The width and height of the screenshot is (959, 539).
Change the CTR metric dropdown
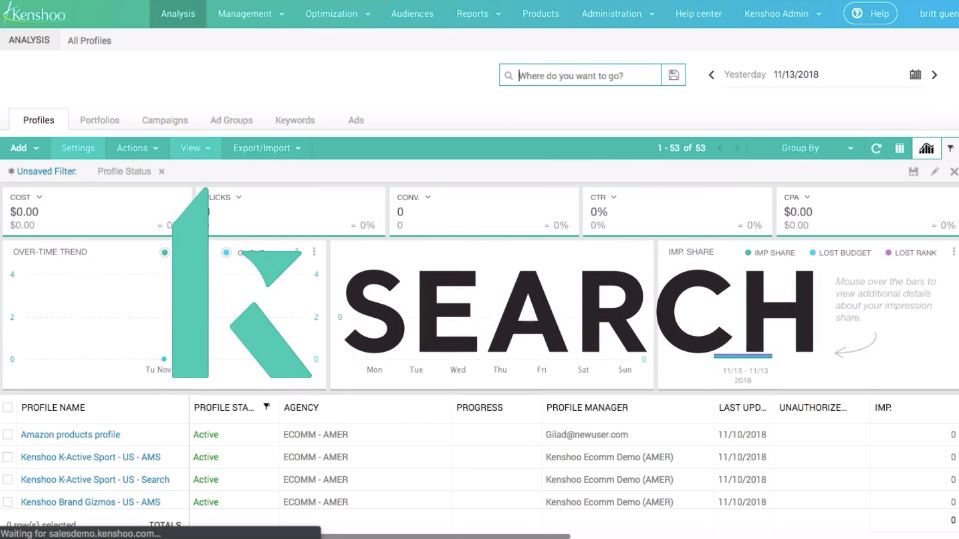tap(603, 197)
